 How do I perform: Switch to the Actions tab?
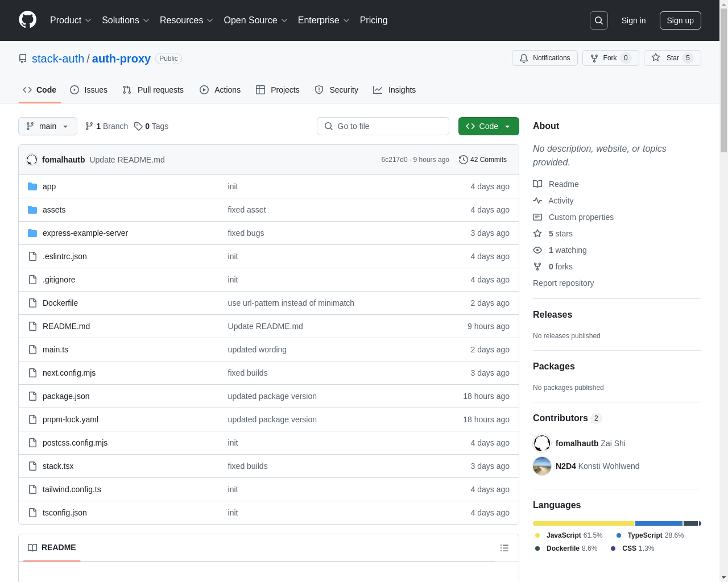pos(220,90)
